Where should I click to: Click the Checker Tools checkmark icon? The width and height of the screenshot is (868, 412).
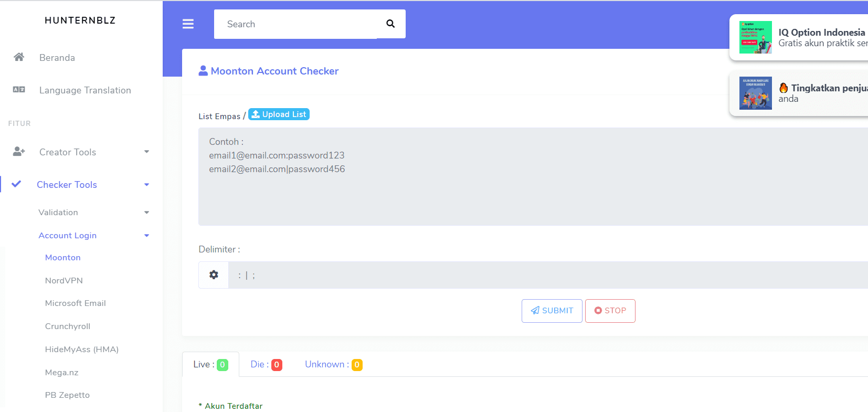[x=16, y=184]
